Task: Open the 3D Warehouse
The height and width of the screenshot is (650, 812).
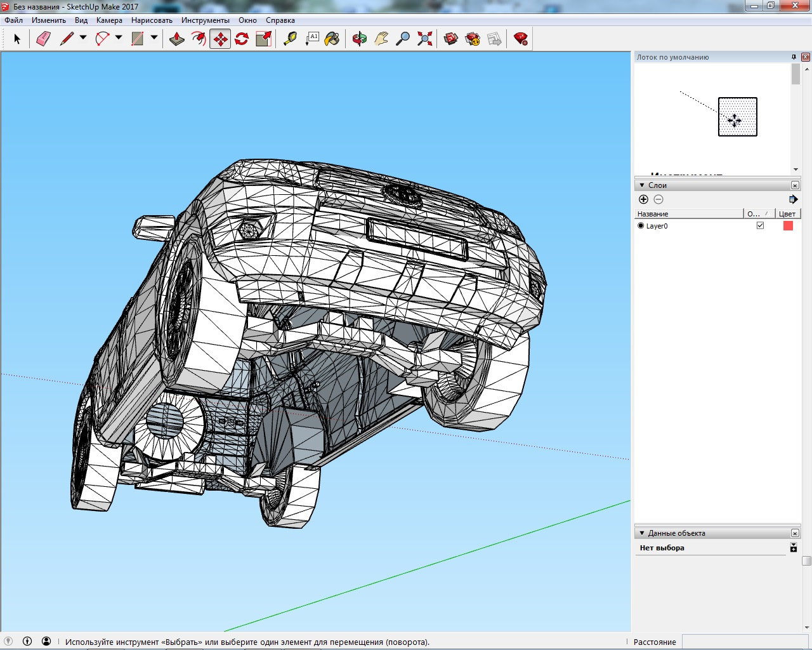Action: click(x=451, y=39)
